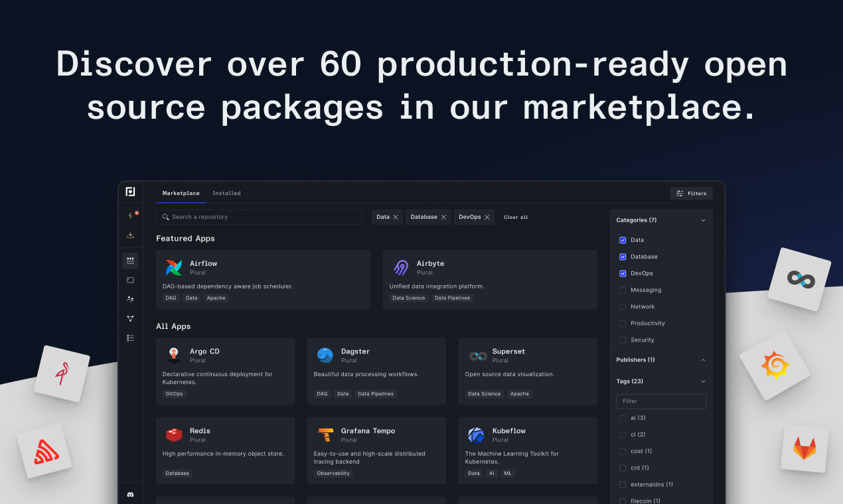Remove the Data filter chip with its X
Viewport: 843px width, 504px height.
click(x=396, y=218)
